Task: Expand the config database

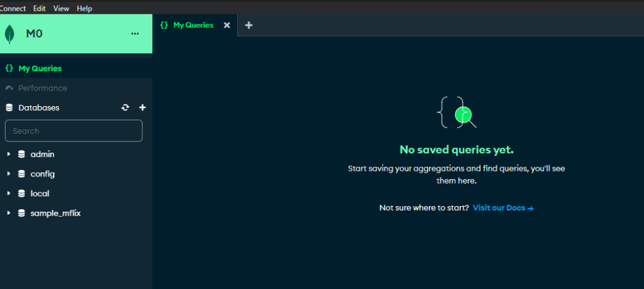Action: click(x=9, y=174)
